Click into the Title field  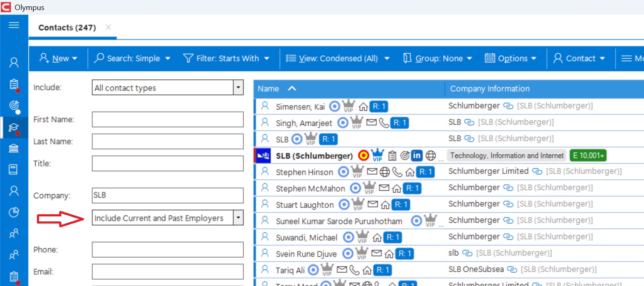click(168, 163)
